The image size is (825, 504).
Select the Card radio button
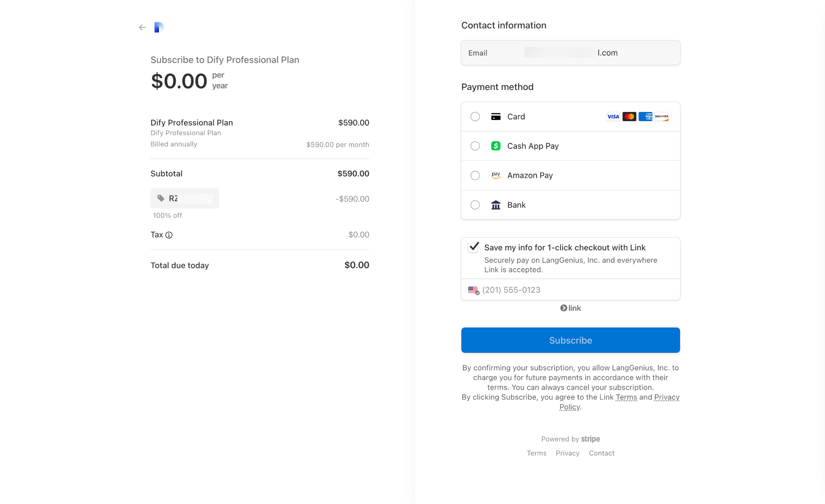point(475,117)
